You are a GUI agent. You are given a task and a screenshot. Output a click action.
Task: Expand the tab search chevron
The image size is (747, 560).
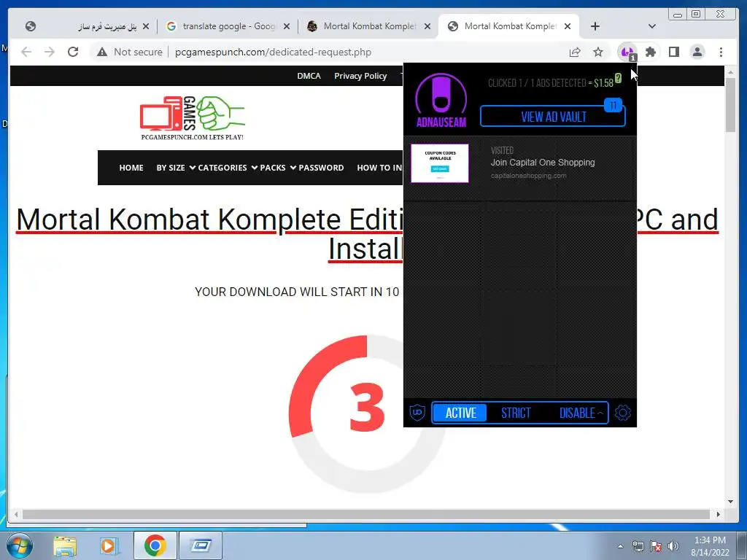(651, 26)
